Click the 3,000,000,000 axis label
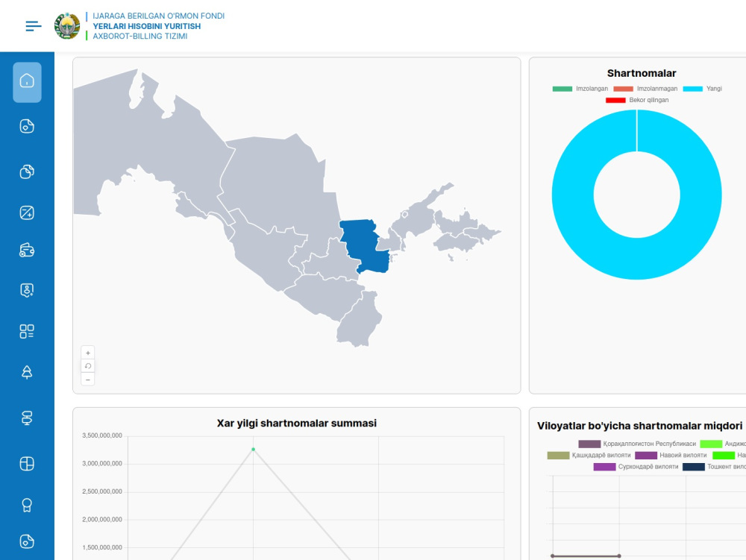Image resolution: width=746 pixels, height=560 pixels. (102, 464)
